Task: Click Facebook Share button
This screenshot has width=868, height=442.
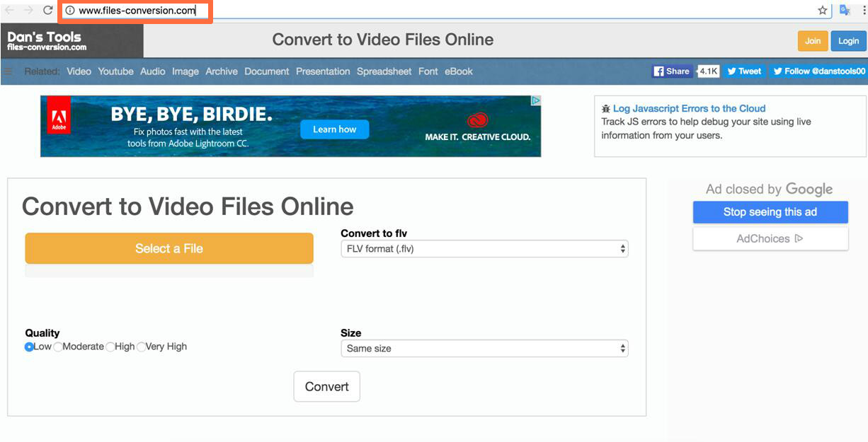Action: click(x=672, y=71)
